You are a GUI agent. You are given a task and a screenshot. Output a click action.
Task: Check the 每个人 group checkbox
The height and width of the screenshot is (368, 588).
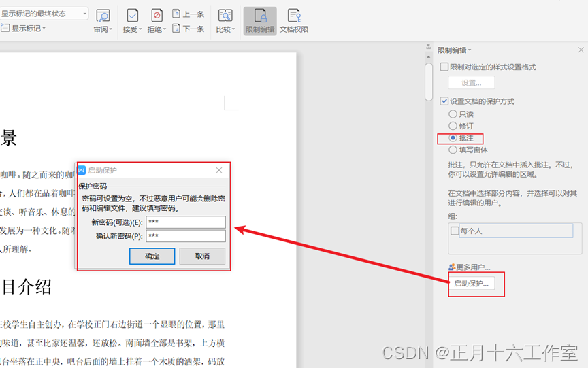click(x=455, y=231)
